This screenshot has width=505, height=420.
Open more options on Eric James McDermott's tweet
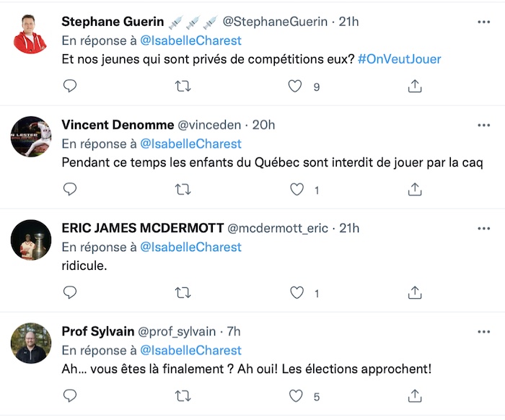(x=483, y=229)
